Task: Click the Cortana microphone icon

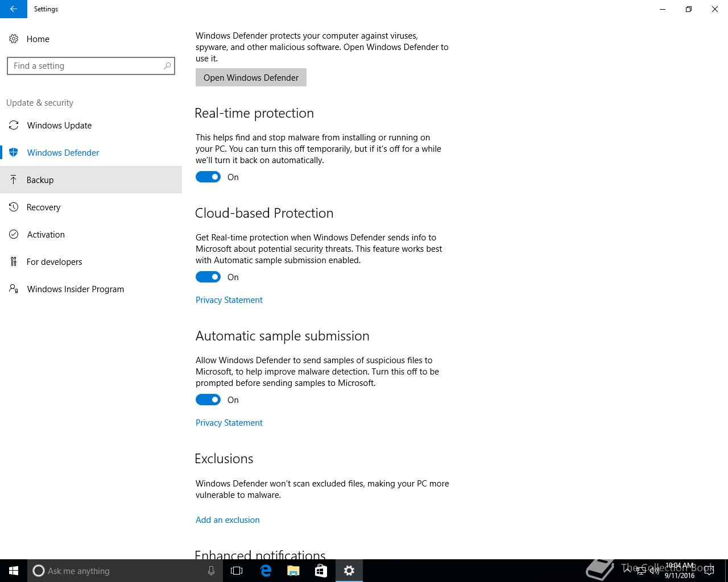Action: pyautogui.click(x=211, y=571)
